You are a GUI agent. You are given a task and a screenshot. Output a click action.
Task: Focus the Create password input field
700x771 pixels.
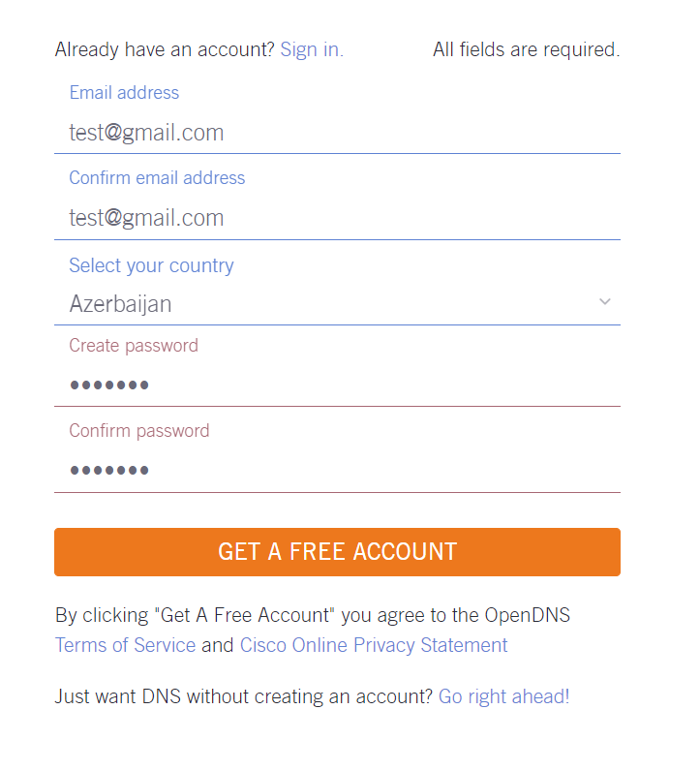(x=337, y=385)
